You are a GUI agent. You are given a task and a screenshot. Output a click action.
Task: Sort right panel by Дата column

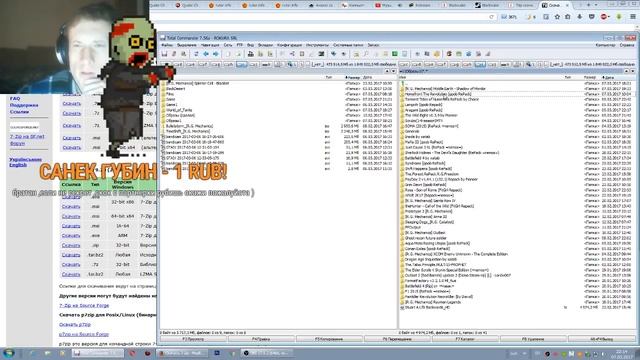pyautogui.click(x=608, y=77)
